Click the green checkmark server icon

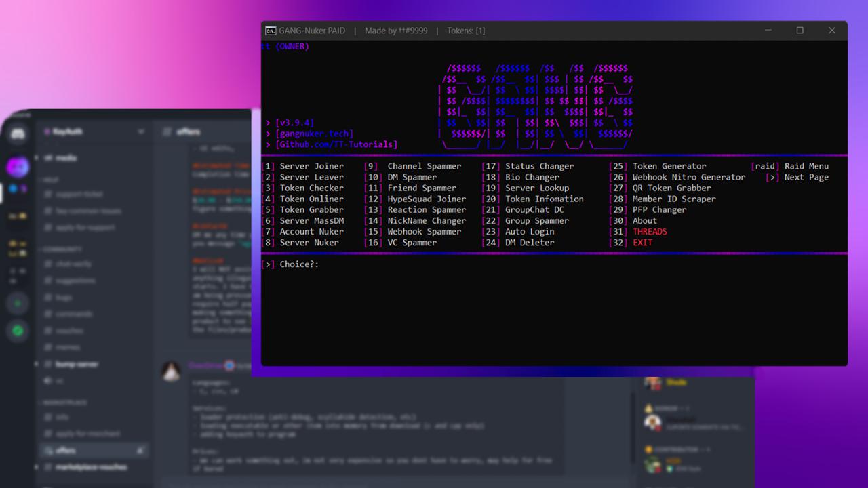[x=18, y=331]
